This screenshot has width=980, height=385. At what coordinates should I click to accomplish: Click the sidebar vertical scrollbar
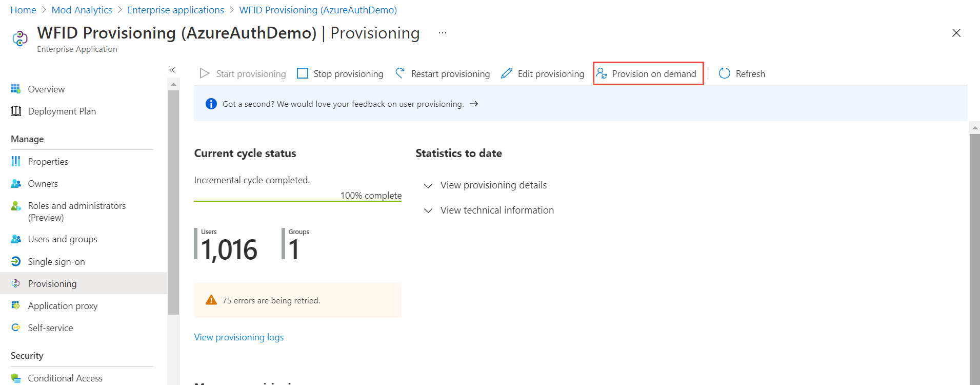point(173,202)
